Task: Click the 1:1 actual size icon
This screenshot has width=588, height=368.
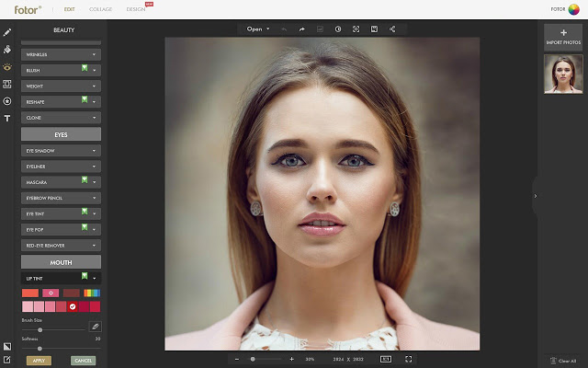Action: 386,360
